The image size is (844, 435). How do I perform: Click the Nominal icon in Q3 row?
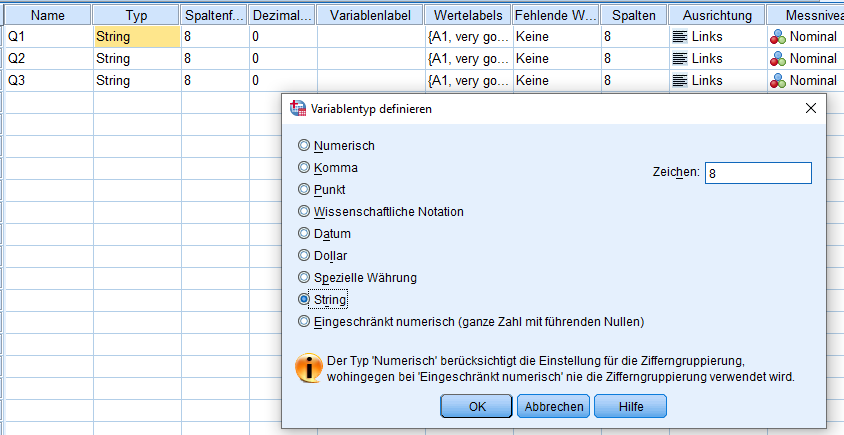[x=777, y=80]
